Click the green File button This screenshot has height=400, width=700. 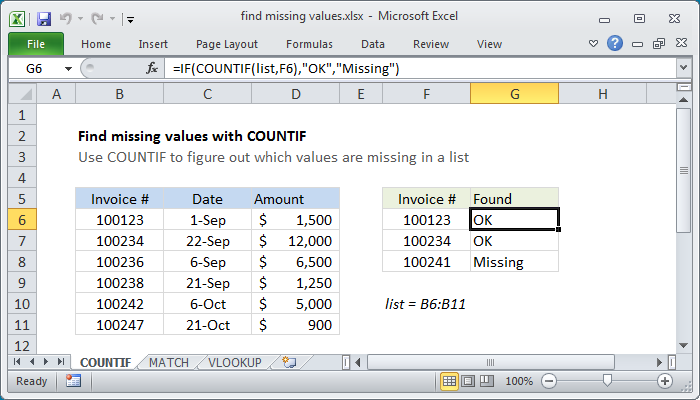coord(35,44)
